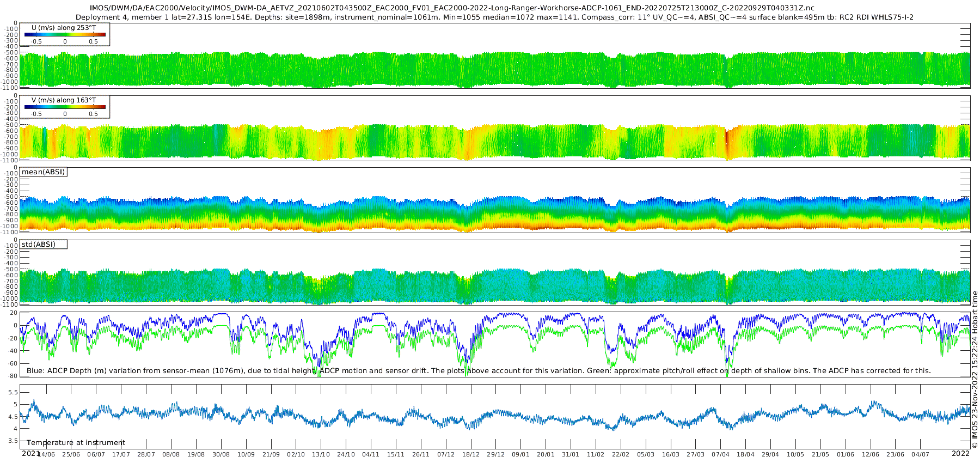Screen dimensions: 980x463
Task: Click the '07/12' date tick label
Action: [446, 454]
